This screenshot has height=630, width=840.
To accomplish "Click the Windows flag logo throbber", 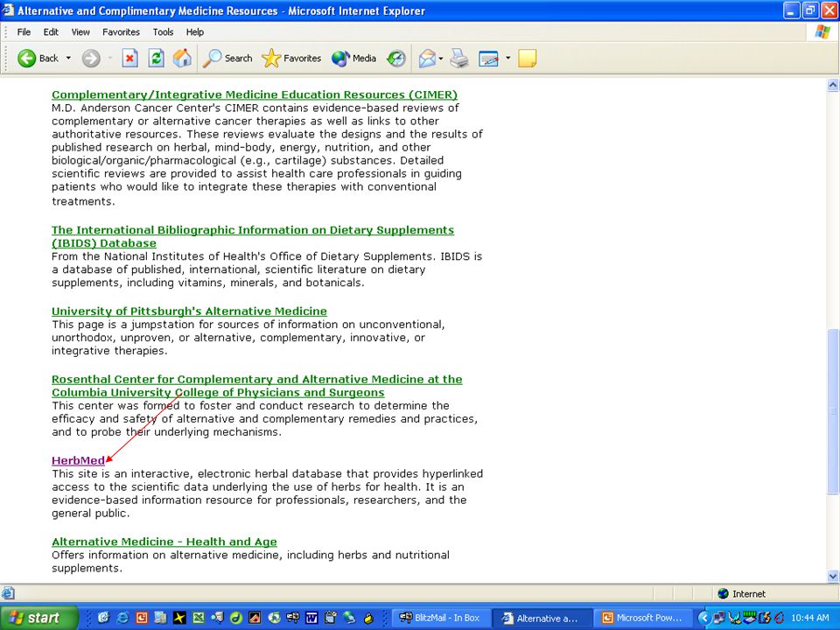I will 822,32.
